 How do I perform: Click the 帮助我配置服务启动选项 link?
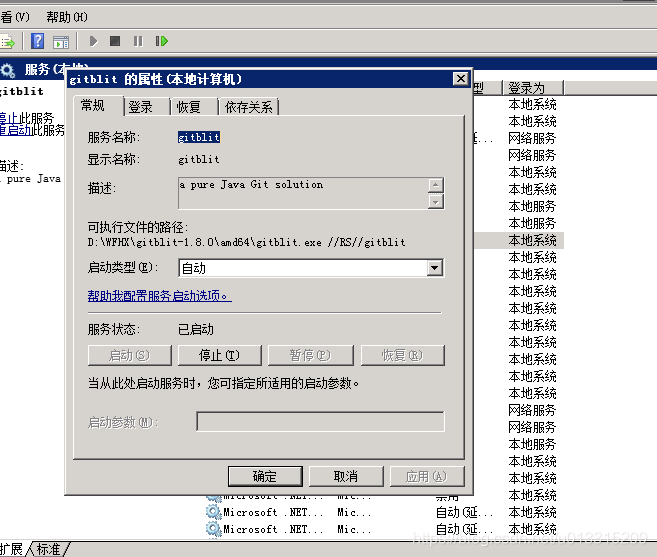[x=160, y=296]
